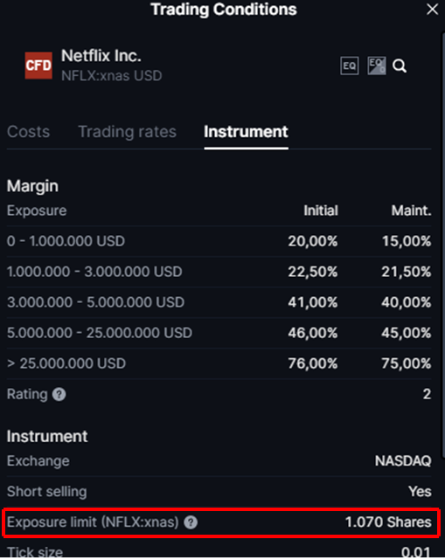
Task: Click the 45,00% maintenance margin value
Action: [x=407, y=333]
